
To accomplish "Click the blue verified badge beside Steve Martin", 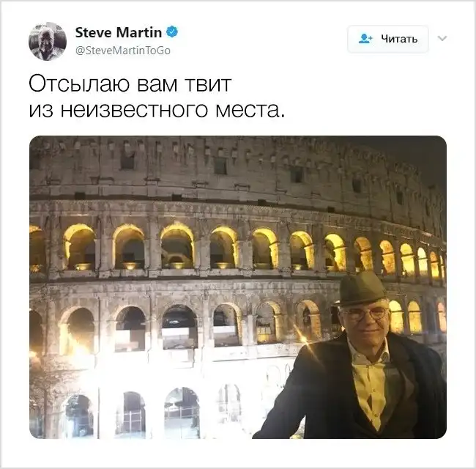I will [172, 32].
